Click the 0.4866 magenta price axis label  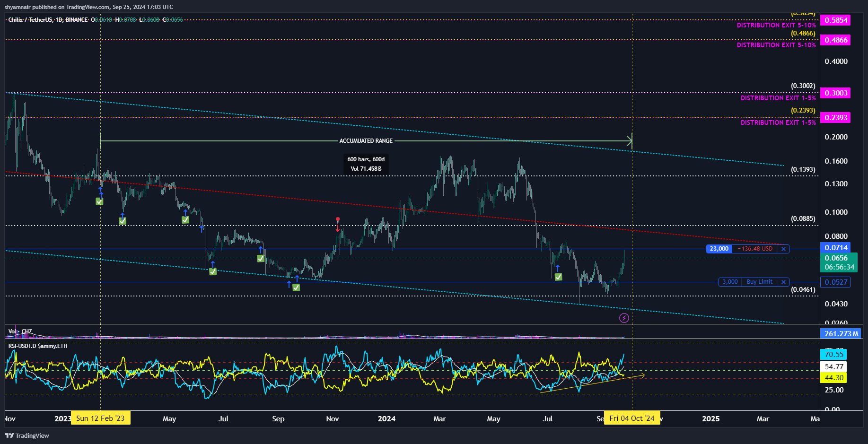click(836, 40)
